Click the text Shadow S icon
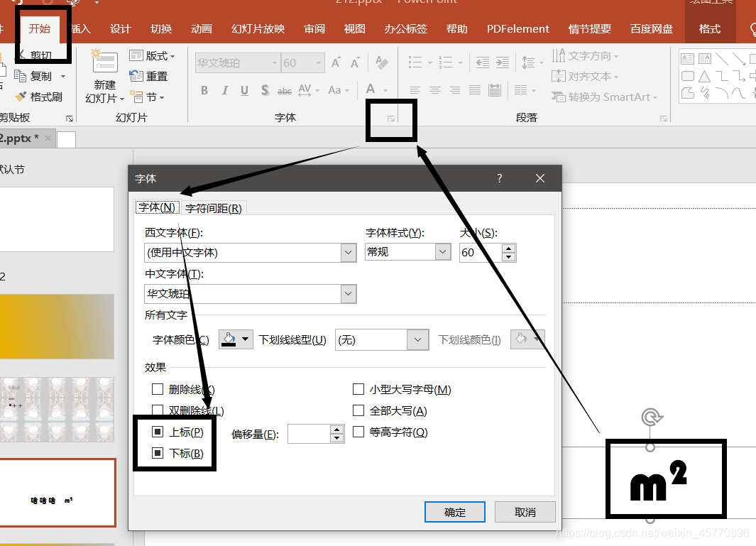This screenshot has height=546, width=756. 265,90
